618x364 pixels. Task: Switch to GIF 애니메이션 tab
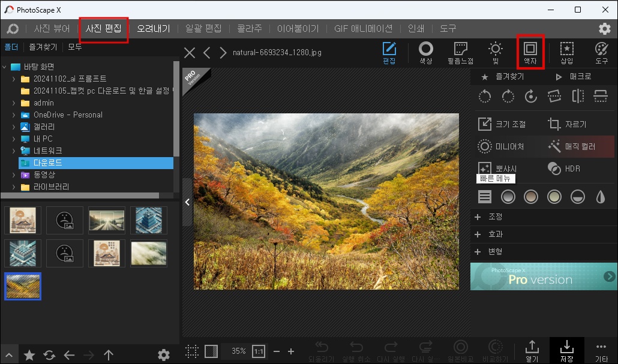tap(364, 28)
